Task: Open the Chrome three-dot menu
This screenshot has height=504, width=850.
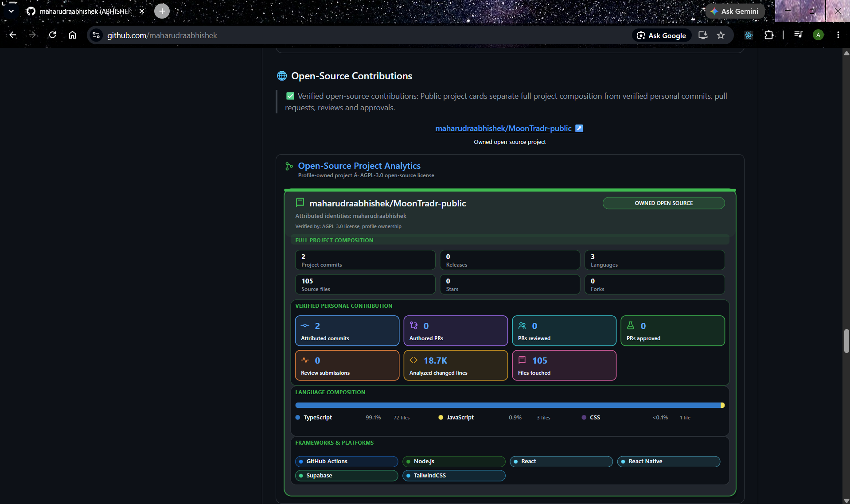Action: (838, 35)
